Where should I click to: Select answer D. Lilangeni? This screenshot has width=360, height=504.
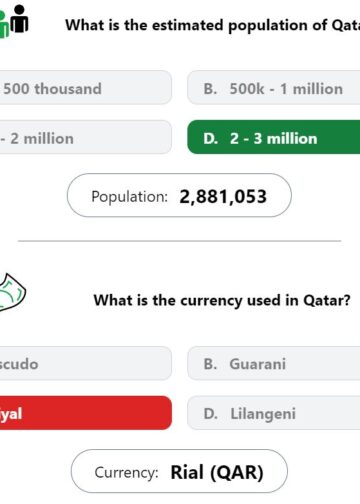pos(274,413)
